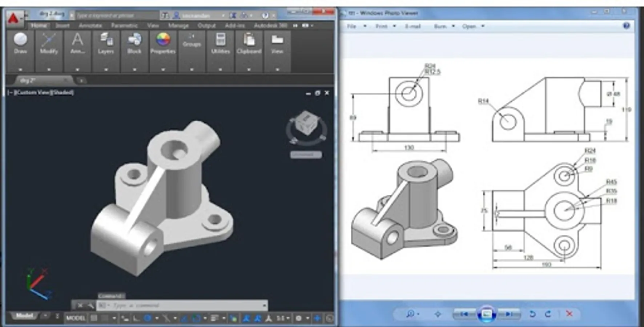The height and width of the screenshot is (327, 644).
Task: Switch to the Annotate ribbon tab
Action: coord(90,25)
